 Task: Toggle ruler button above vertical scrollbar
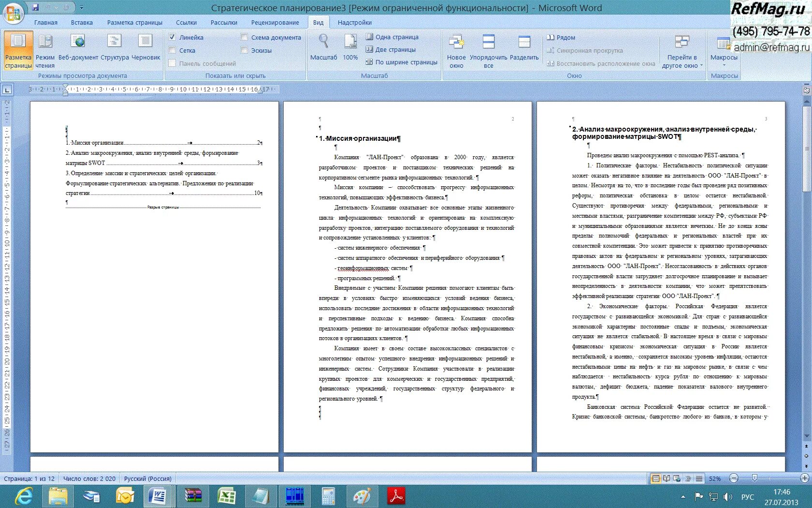[x=806, y=90]
